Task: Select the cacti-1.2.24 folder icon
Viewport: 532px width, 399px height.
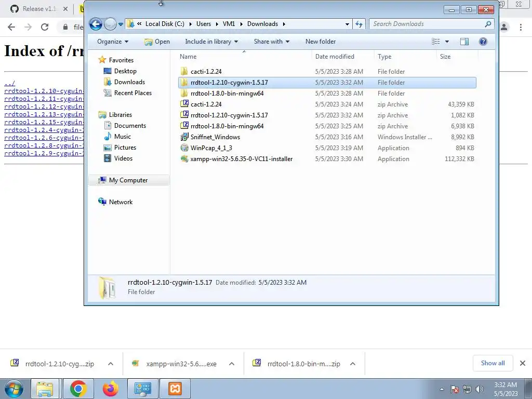Action: 184,71
